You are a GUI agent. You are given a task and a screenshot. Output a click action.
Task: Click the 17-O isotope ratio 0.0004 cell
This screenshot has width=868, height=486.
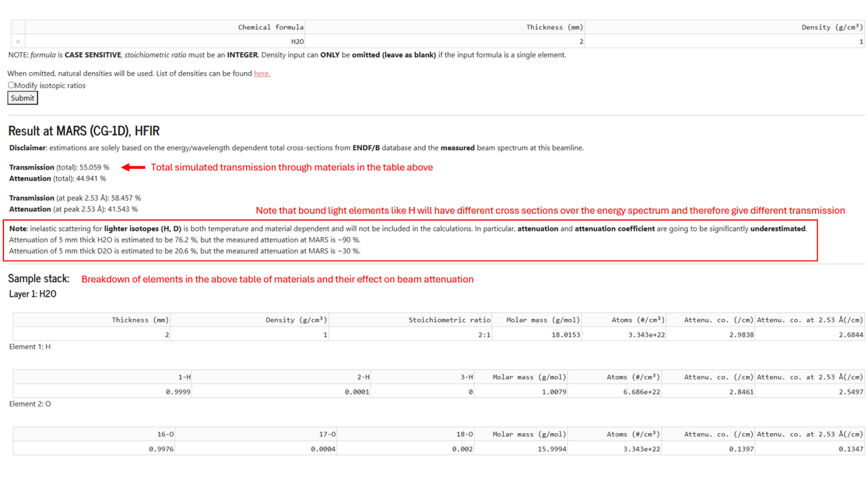256,449
